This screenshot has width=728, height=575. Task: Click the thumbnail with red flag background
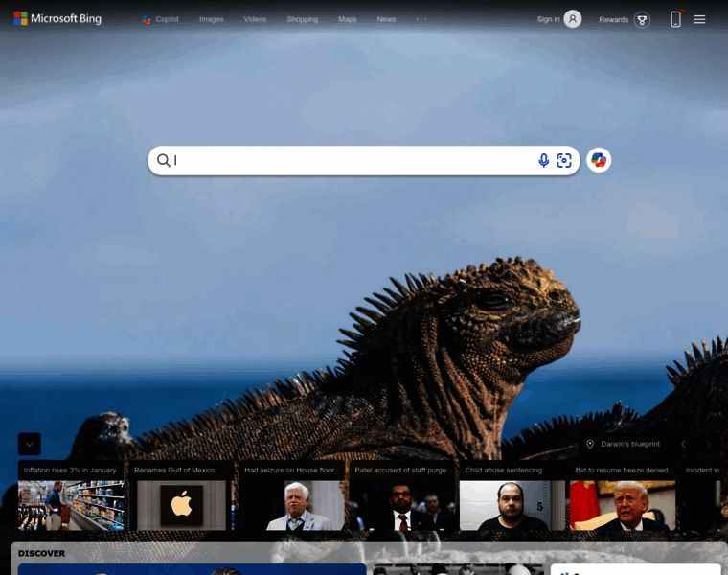point(623,505)
